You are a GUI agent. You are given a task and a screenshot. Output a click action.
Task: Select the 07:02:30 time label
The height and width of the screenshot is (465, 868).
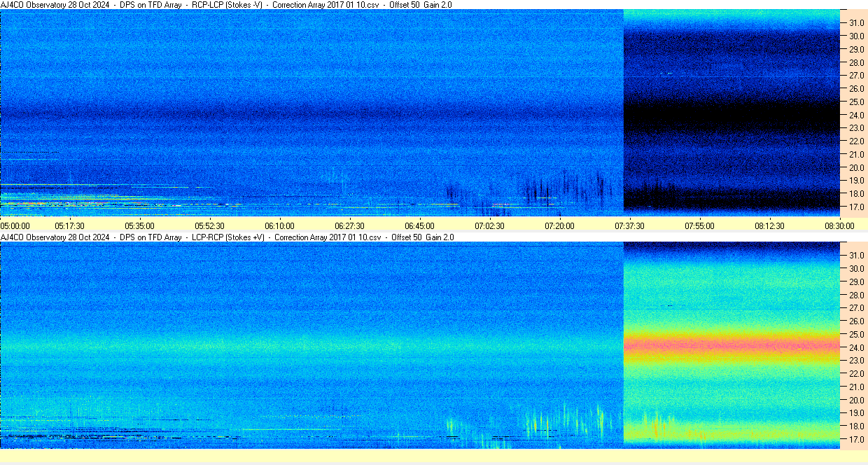(x=489, y=225)
